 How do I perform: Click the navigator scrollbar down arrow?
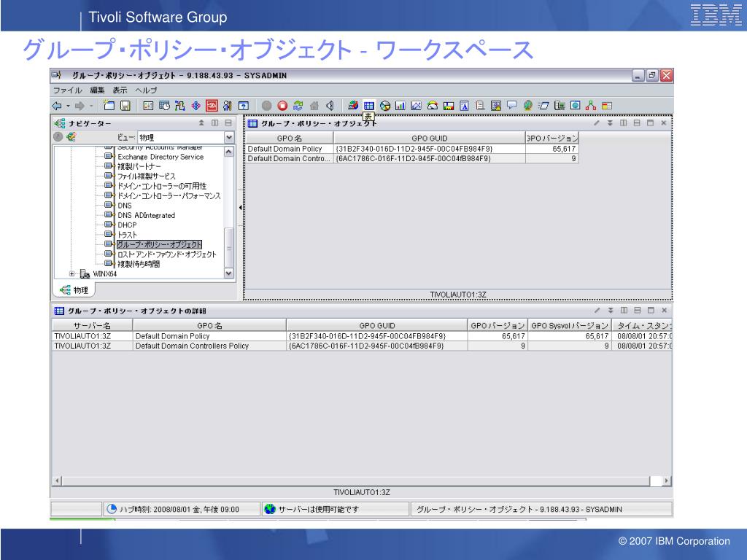(228, 273)
